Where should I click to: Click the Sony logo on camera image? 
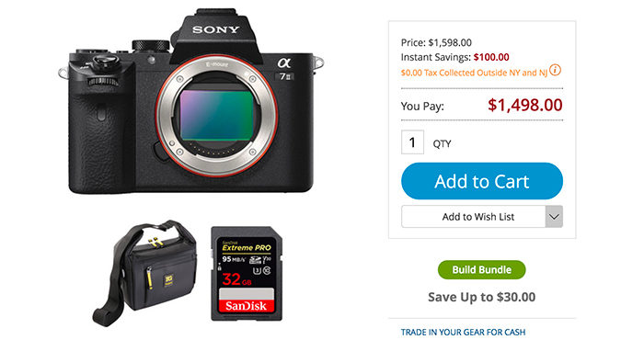(x=215, y=29)
